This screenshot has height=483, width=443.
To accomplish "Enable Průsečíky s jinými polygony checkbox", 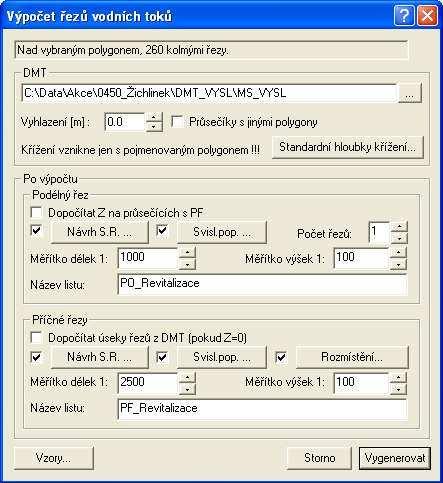I will coord(177,121).
